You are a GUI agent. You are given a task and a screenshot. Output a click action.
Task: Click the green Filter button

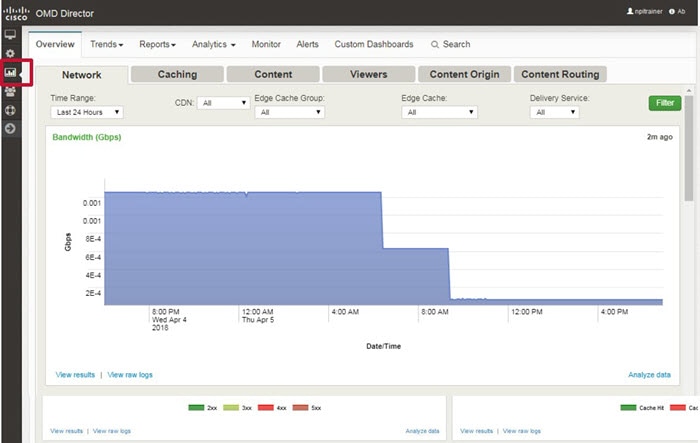click(x=665, y=103)
